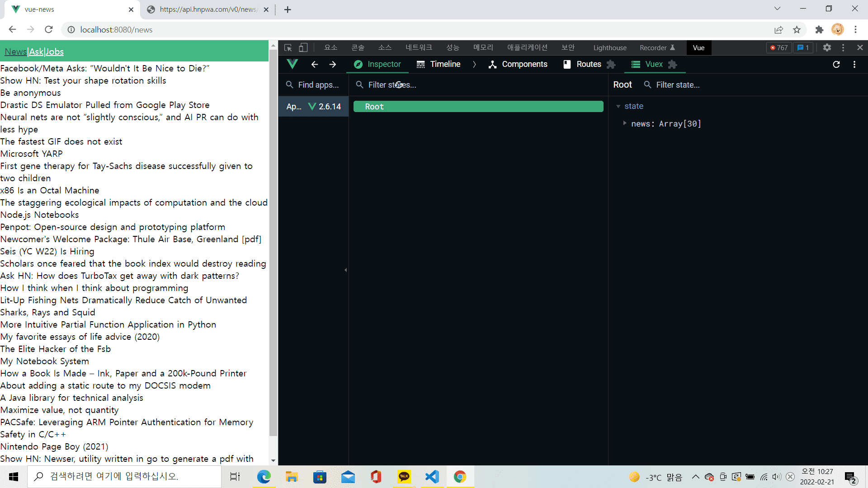Click the Routes plugin puzzle icon
This screenshot has height=488, width=868.
[x=611, y=64]
